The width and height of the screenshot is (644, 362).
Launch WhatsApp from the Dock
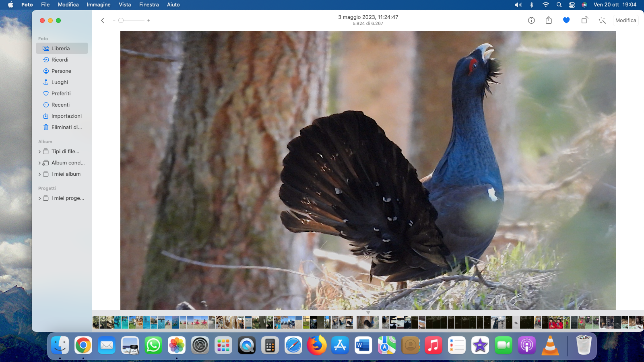(x=153, y=345)
